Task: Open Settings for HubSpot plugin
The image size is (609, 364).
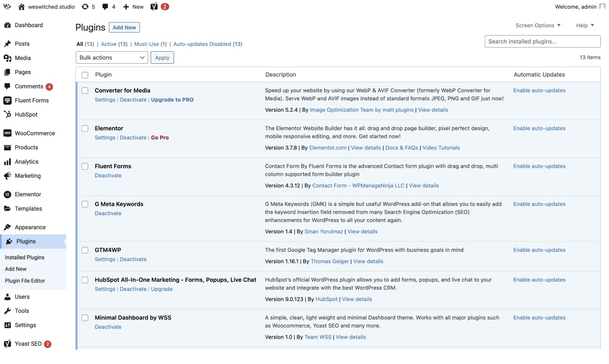Action: [x=105, y=289]
